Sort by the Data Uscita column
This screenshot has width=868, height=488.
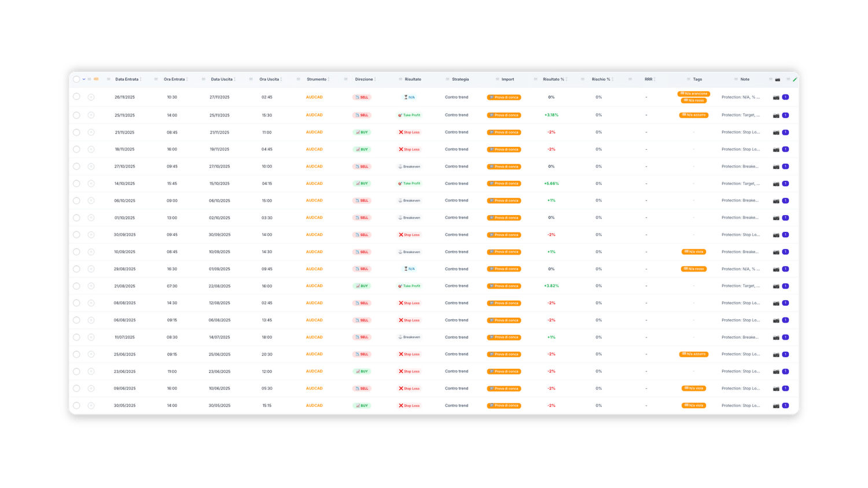(223, 79)
